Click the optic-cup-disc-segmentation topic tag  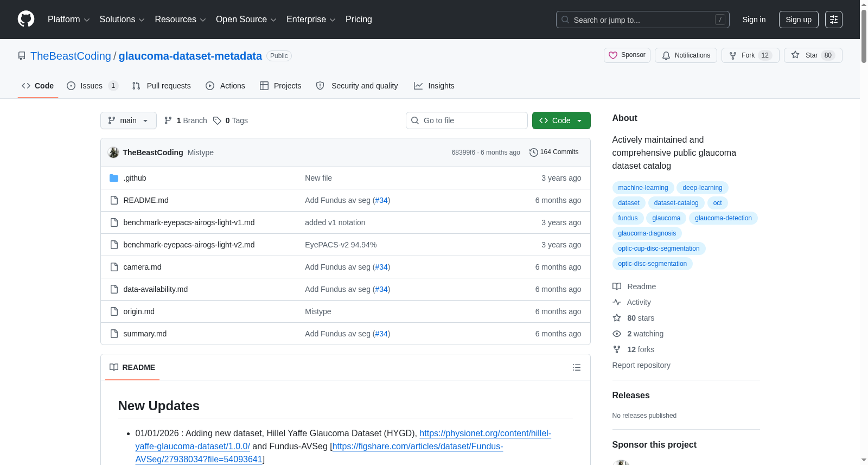(659, 249)
